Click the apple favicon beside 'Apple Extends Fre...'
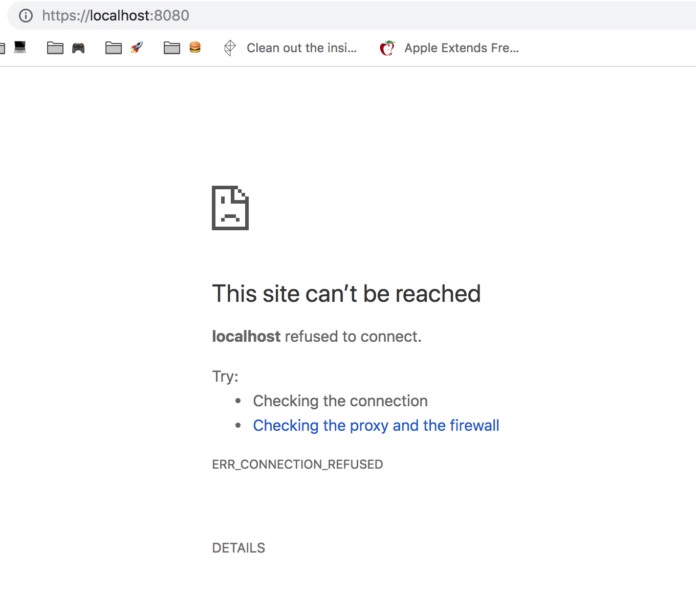 click(387, 48)
